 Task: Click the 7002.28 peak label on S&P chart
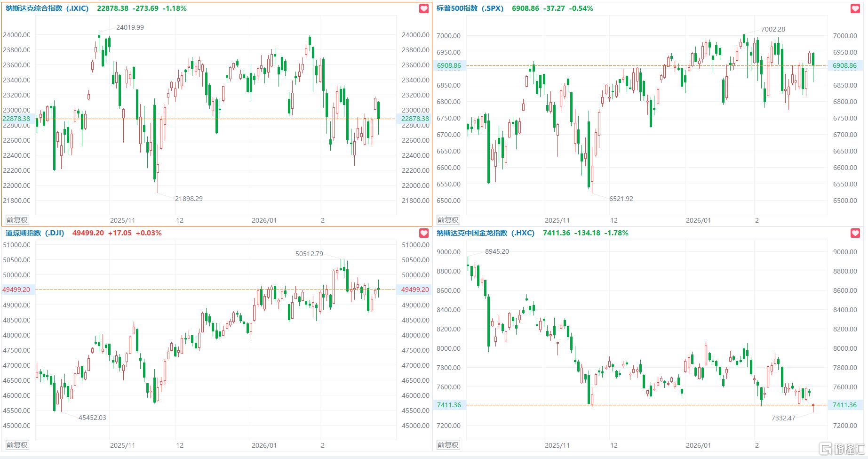pyautogui.click(x=773, y=29)
